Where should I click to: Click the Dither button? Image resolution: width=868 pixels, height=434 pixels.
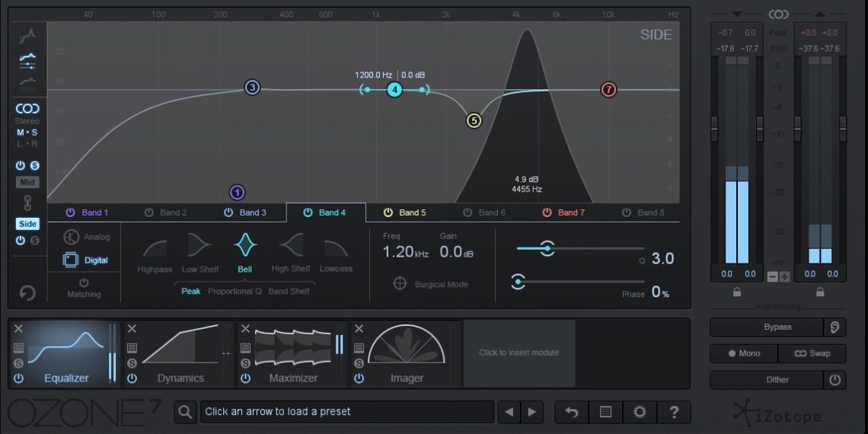(x=767, y=380)
